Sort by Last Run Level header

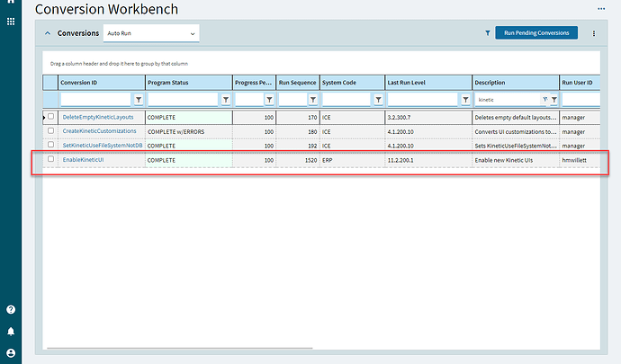[x=428, y=83]
